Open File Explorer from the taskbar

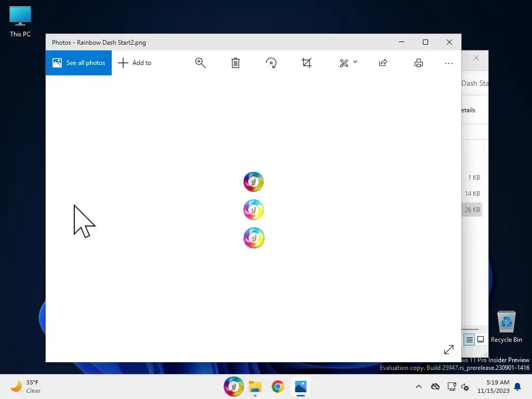(x=255, y=387)
